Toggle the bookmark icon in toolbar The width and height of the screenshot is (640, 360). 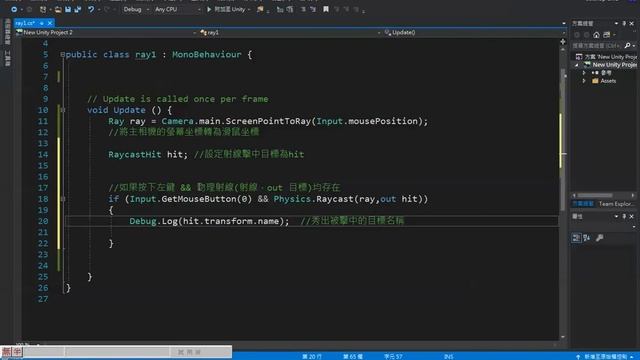click(x=326, y=9)
